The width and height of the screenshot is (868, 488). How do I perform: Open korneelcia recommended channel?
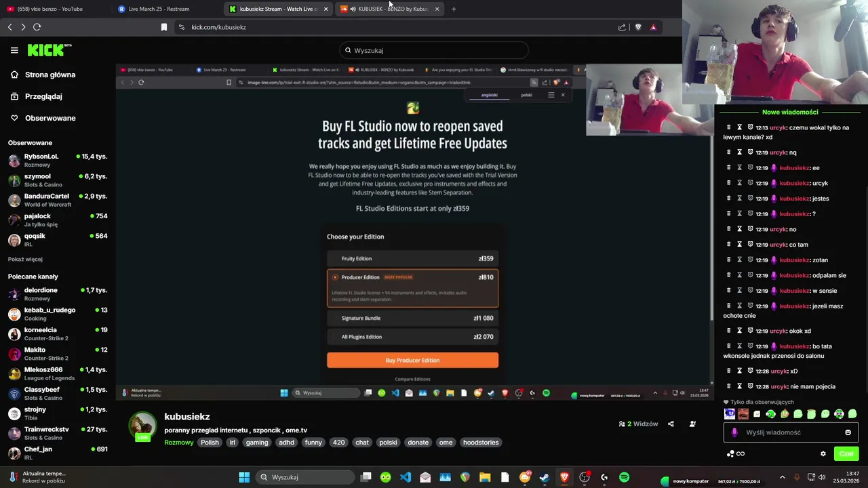point(58,333)
